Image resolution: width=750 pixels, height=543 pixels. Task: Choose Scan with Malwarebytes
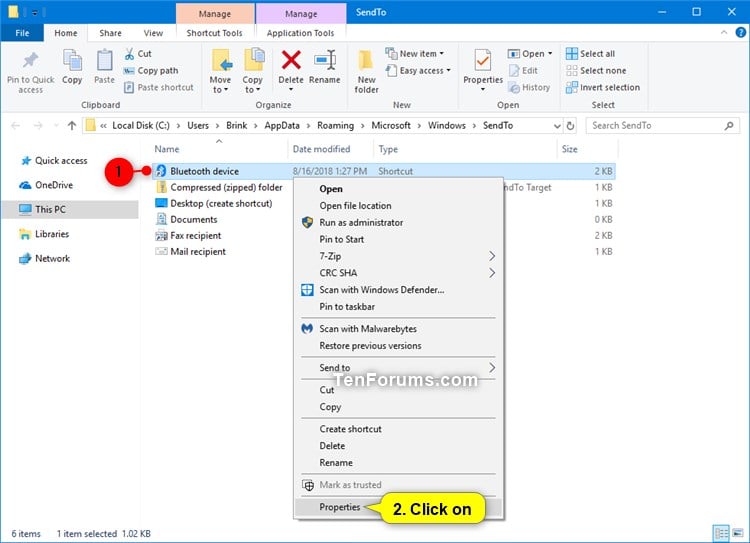click(x=368, y=329)
